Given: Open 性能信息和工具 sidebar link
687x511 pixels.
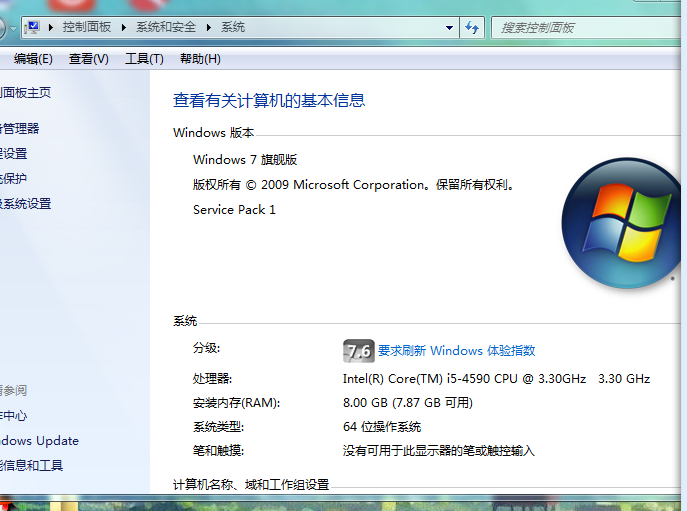Looking at the screenshot, I should click(32, 465).
